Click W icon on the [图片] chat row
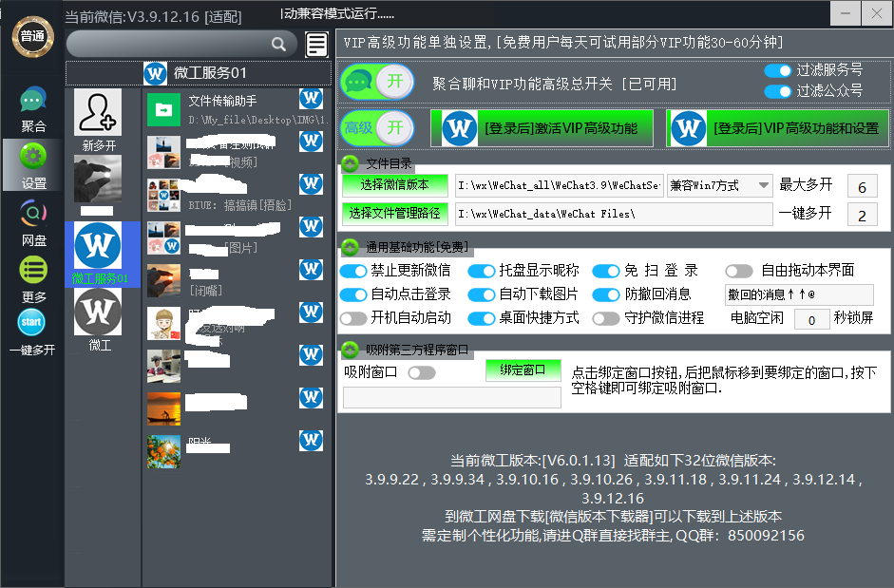Viewport: 894px width, 588px height. [312, 226]
